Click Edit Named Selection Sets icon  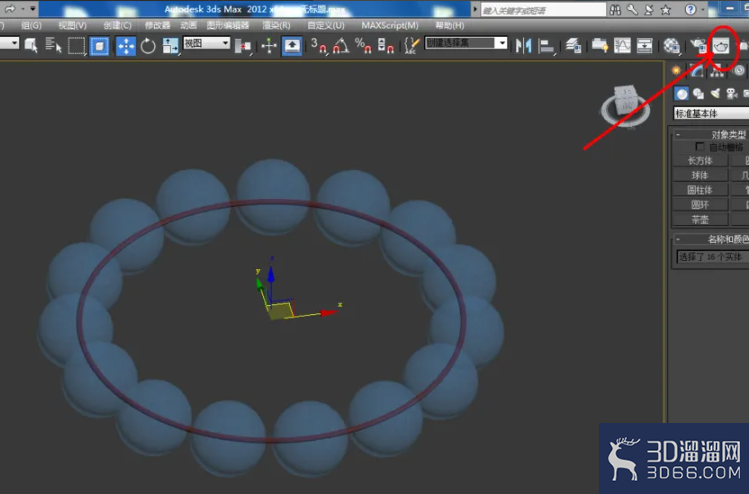(x=411, y=46)
